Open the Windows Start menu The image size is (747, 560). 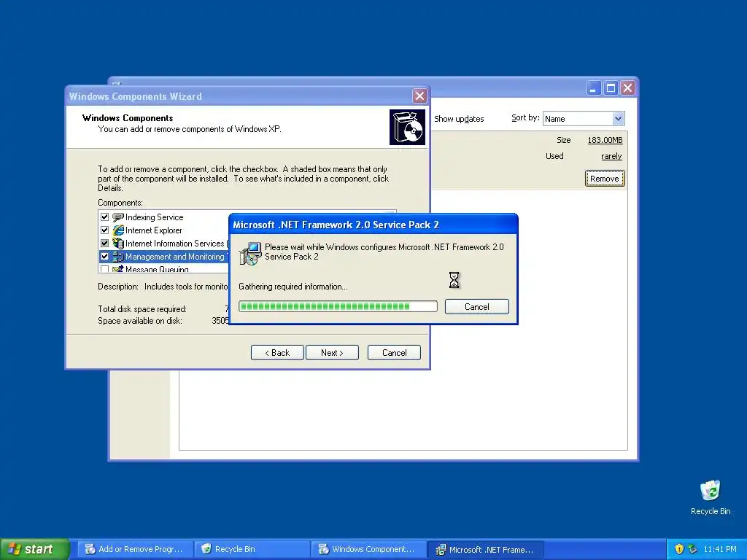(x=35, y=549)
